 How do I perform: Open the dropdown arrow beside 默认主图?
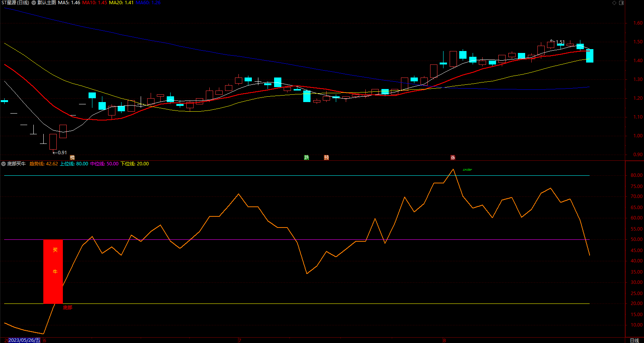click(34, 3)
